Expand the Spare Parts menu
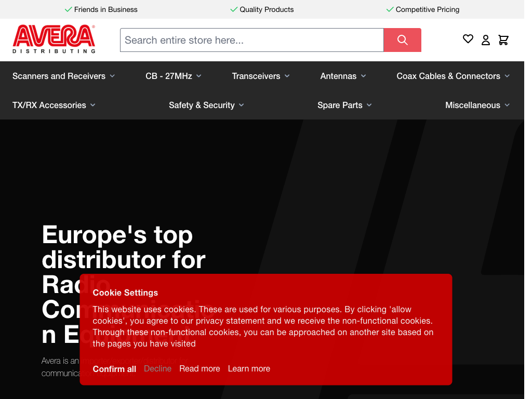Image resolution: width=532 pixels, height=399 pixels. 344,105
